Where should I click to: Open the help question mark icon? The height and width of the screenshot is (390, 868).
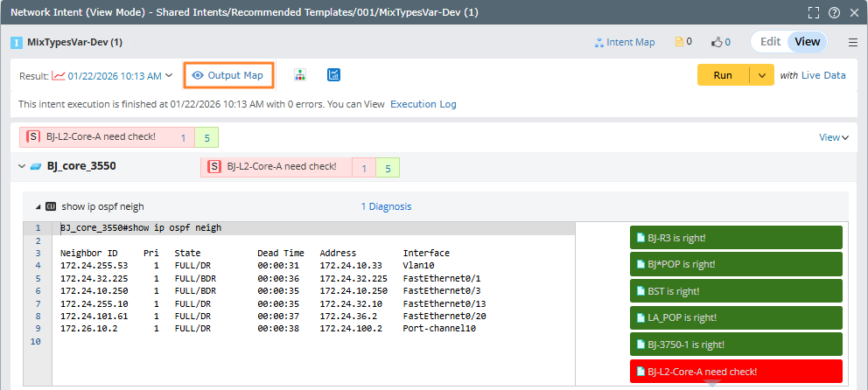834,12
